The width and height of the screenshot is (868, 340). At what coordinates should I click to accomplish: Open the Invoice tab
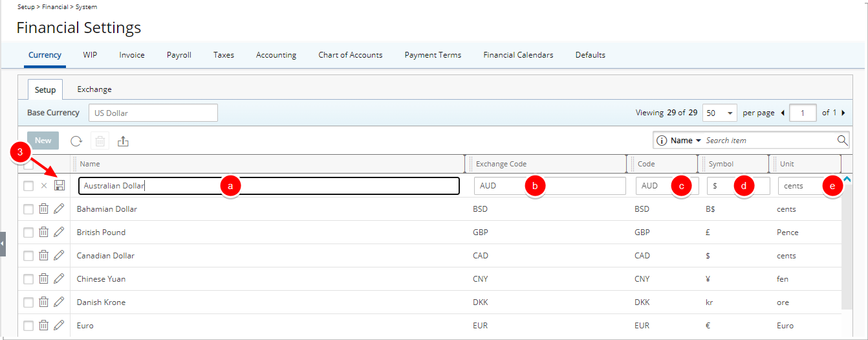[x=132, y=55]
